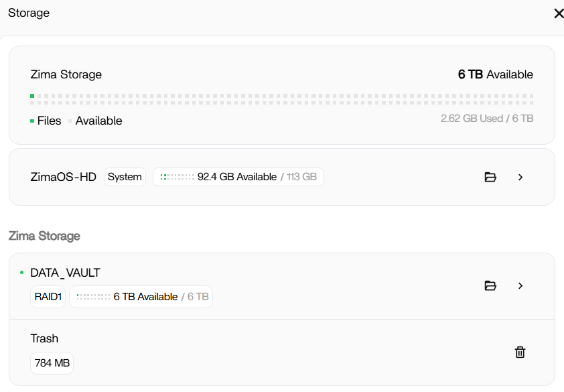Click the Trash 784 MB size badge
This screenshot has width=564, height=392.
[x=52, y=363]
